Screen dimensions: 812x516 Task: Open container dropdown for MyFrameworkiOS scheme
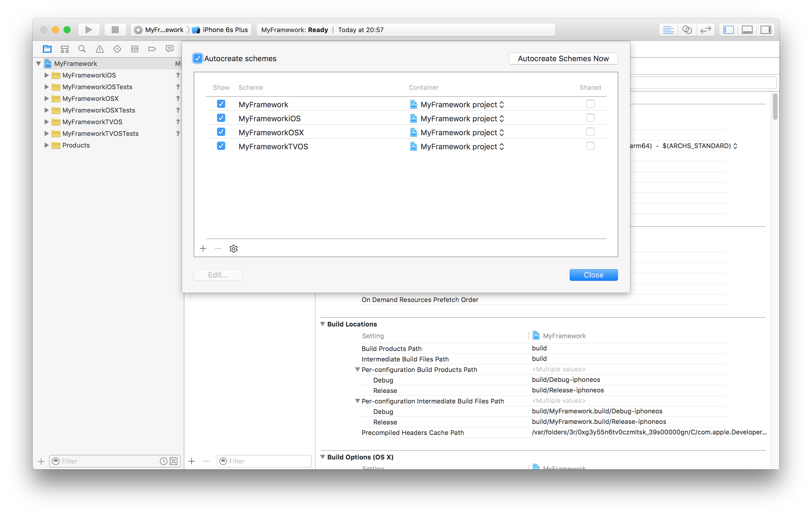point(457,118)
